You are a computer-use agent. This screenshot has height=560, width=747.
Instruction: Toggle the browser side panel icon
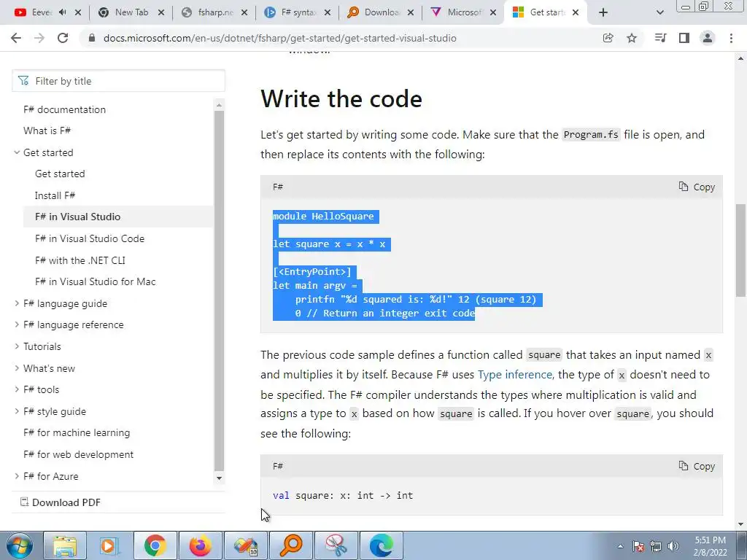(684, 38)
